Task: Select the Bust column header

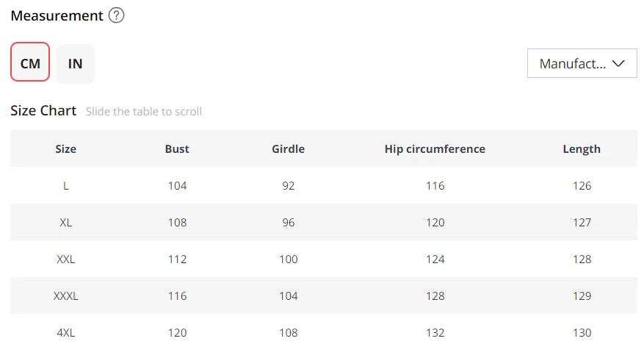Action: (177, 148)
